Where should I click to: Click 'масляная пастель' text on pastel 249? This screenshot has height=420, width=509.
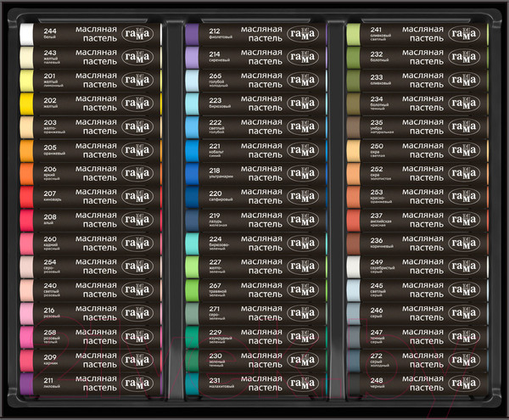click(x=422, y=266)
